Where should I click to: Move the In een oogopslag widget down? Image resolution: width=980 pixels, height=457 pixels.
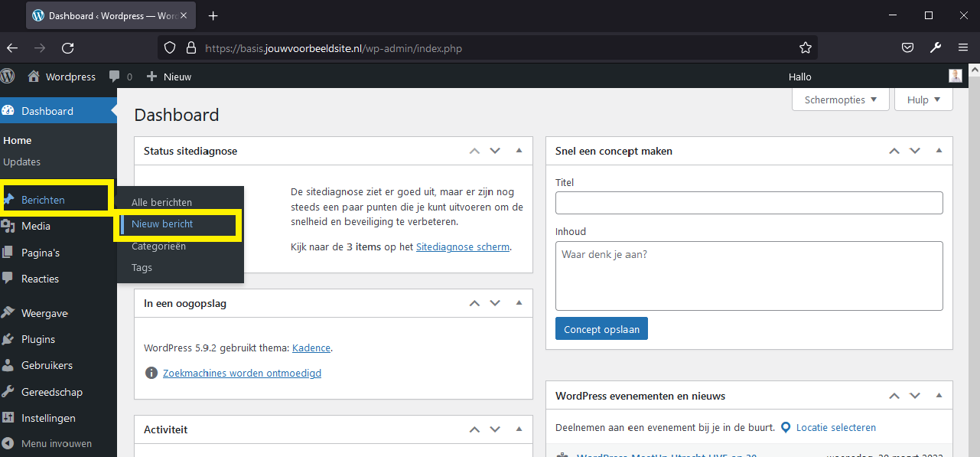pyautogui.click(x=495, y=302)
